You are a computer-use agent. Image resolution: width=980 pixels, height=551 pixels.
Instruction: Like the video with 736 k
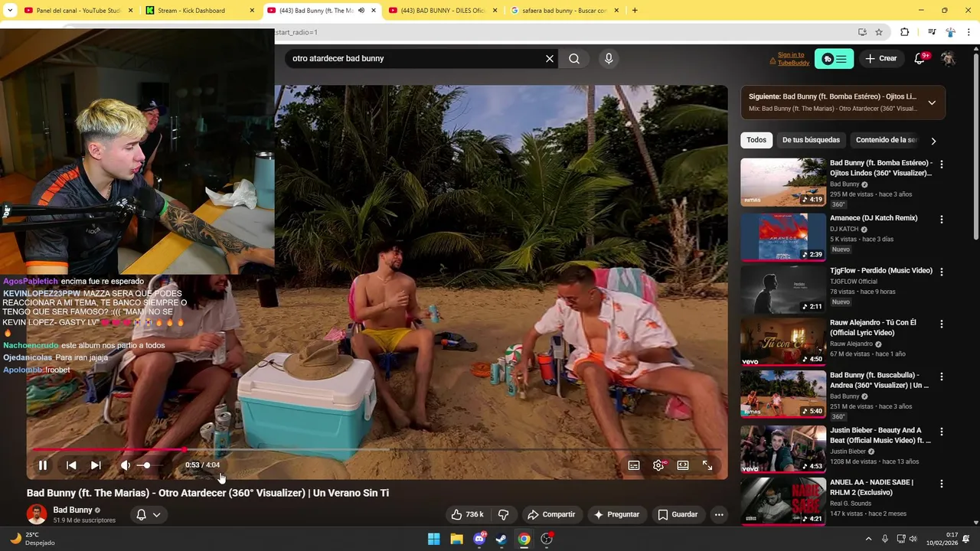pyautogui.click(x=468, y=514)
